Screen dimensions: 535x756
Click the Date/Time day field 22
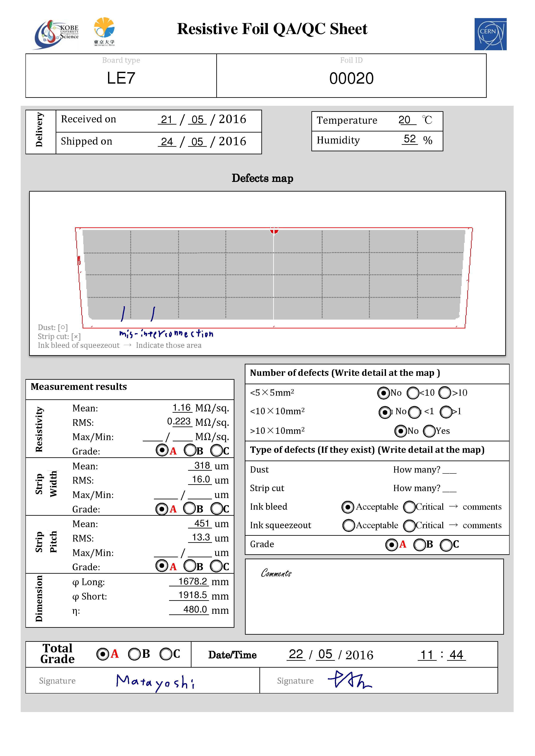tap(296, 654)
